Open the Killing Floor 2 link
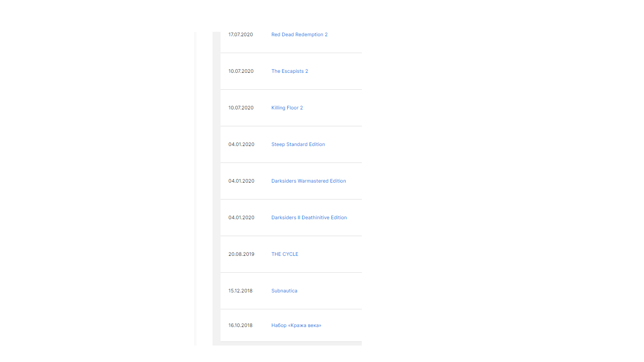The height and width of the screenshot is (362, 644). (287, 108)
